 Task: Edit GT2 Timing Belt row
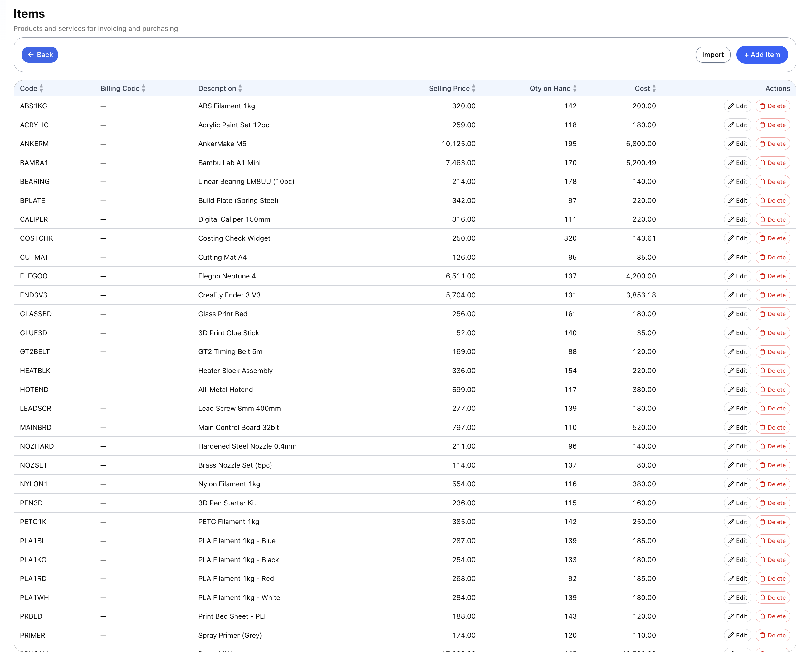pyautogui.click(x=737, y=352)
